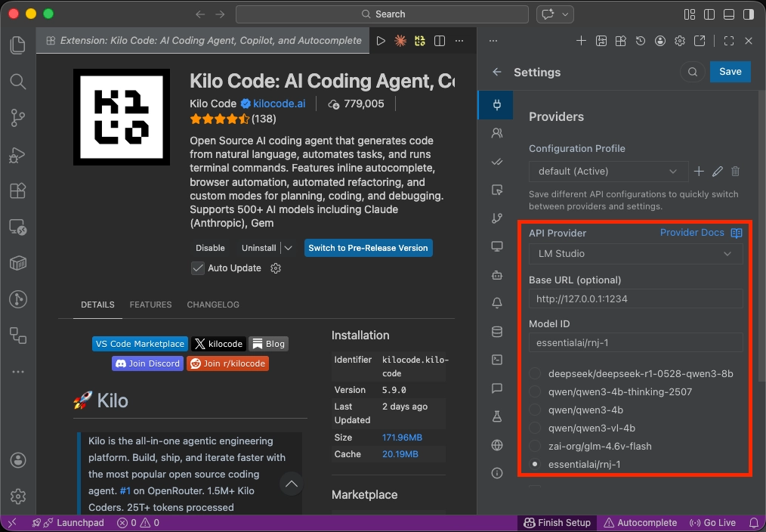Open kilocode.ai publisher link
Screen dimensions: 766x532
279,104
